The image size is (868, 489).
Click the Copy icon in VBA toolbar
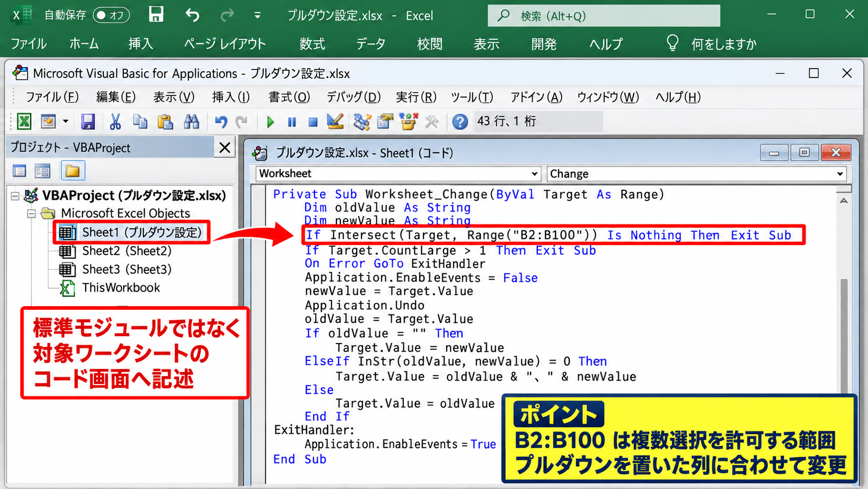click(140, 122)
